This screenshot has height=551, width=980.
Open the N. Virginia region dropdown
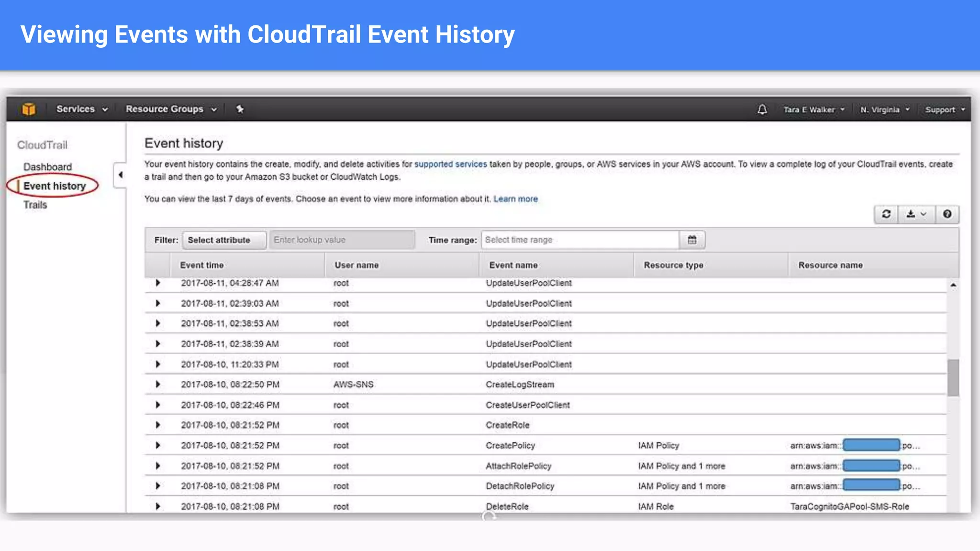pos(885,110)
